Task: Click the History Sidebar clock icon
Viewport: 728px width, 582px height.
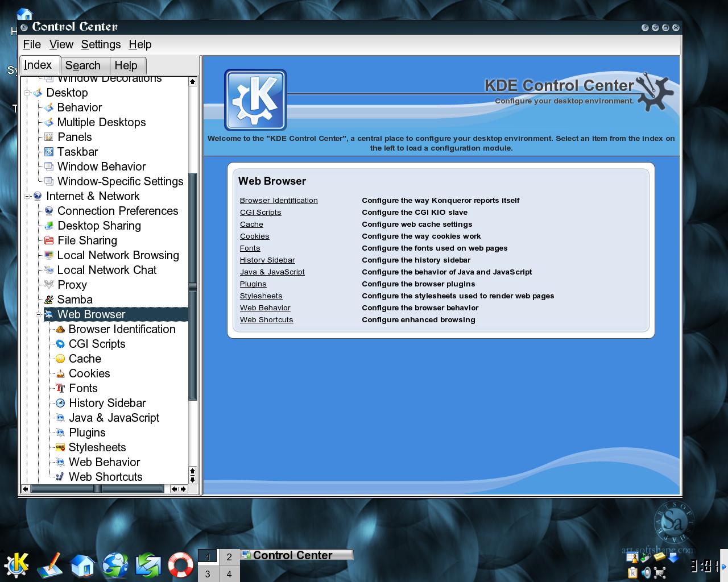Action: coord(60,403)
